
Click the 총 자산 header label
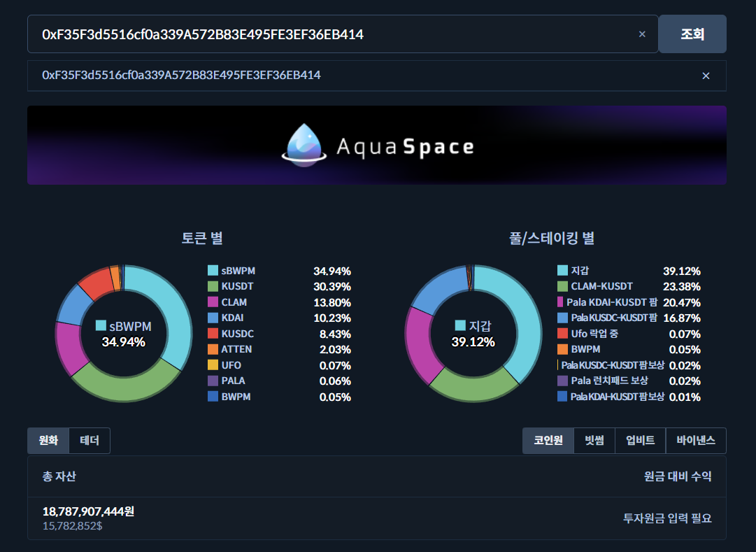pos(59,476)
